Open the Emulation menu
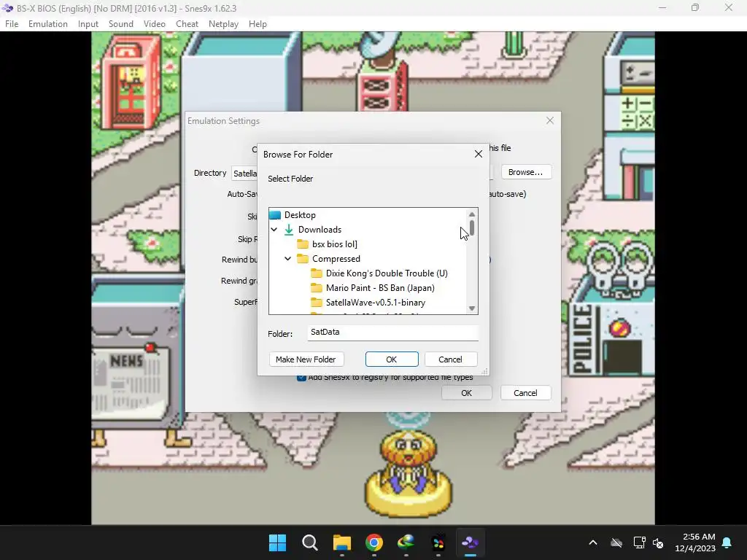This screenshot has width=747, height=560. pos(47,24)
